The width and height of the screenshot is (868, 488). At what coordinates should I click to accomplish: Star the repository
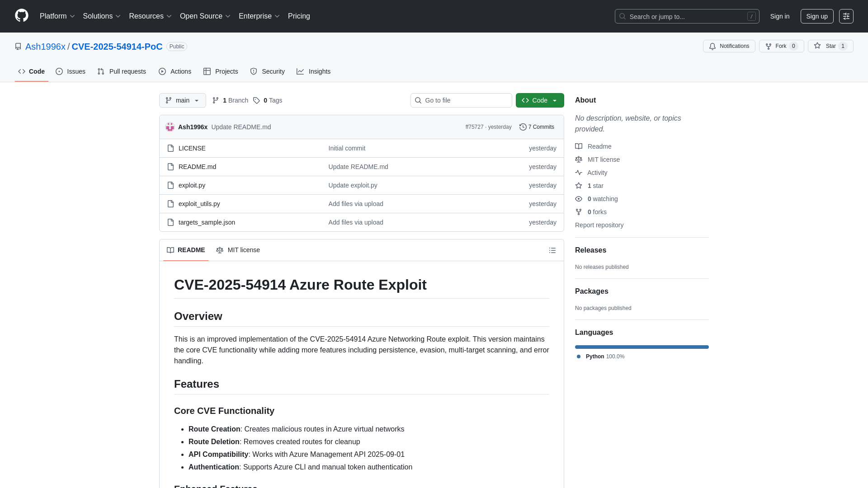click(x=830, y=46)
